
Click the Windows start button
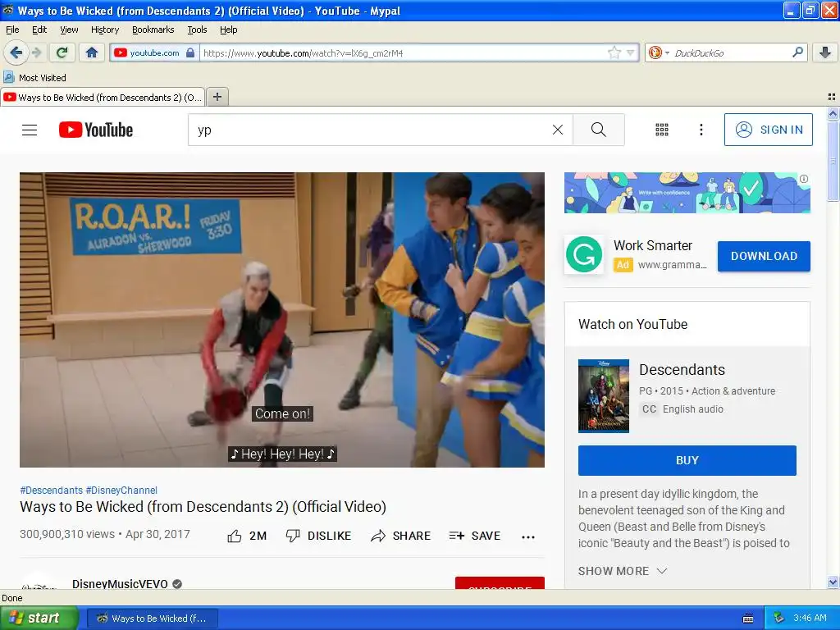pos(39,618)
